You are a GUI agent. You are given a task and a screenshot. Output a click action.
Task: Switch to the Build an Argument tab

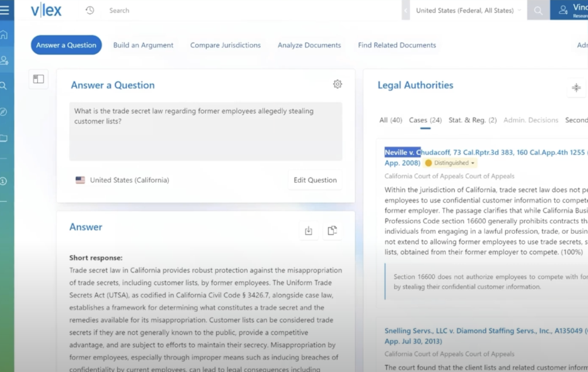143,45
